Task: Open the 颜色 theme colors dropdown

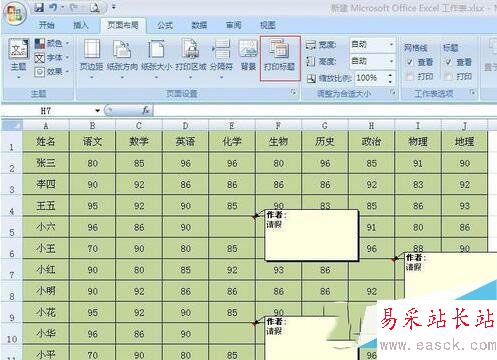Action: click(x=52, y=43)
